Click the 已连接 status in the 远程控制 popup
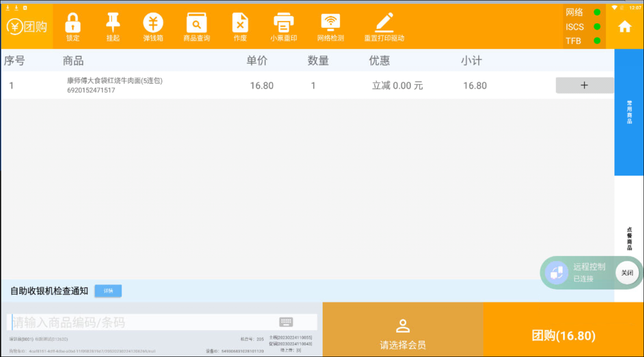The width and height of the screenshot is (644, 357). click(583, 279)
